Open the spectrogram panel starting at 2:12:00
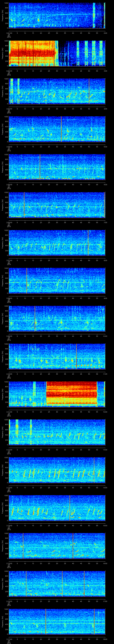Image resolution: width=114 pixels, height=644 pixels. tap(57, 432)
